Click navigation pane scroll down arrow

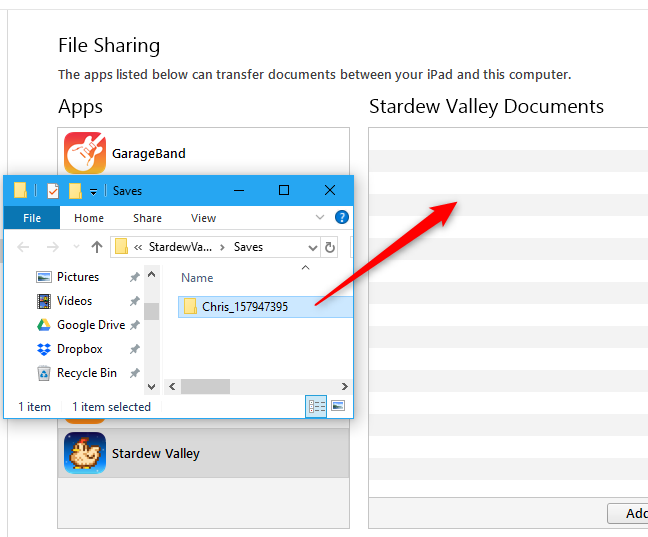click(151, 387)
